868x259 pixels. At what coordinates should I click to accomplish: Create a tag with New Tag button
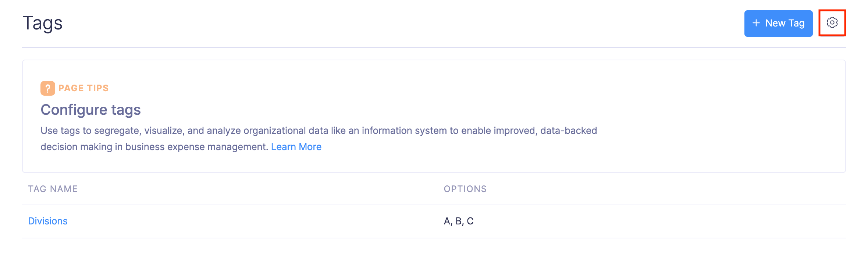pyautogui.click(x=778, y=23)
